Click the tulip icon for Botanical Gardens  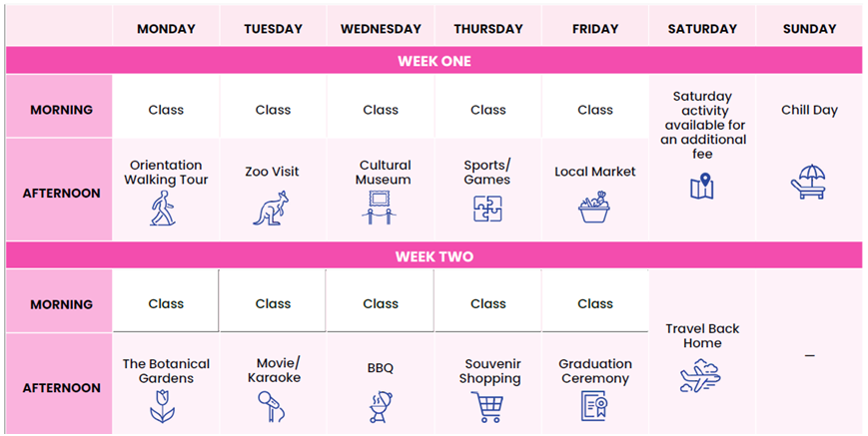click(163, 406)
